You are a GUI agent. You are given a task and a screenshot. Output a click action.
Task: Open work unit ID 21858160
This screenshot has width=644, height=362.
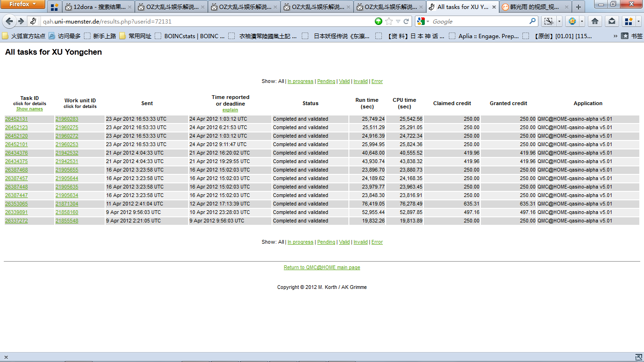click(x=67, y=212)
